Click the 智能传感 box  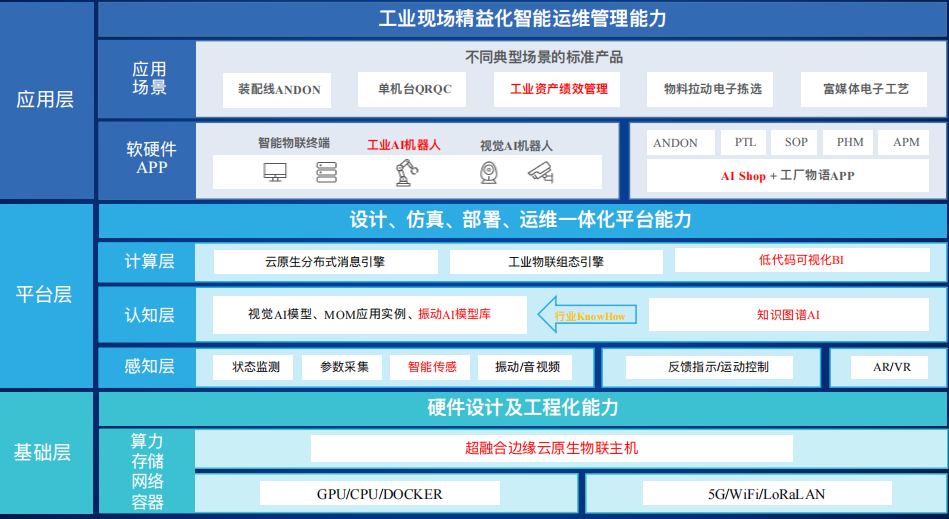(x=431, y=367)
